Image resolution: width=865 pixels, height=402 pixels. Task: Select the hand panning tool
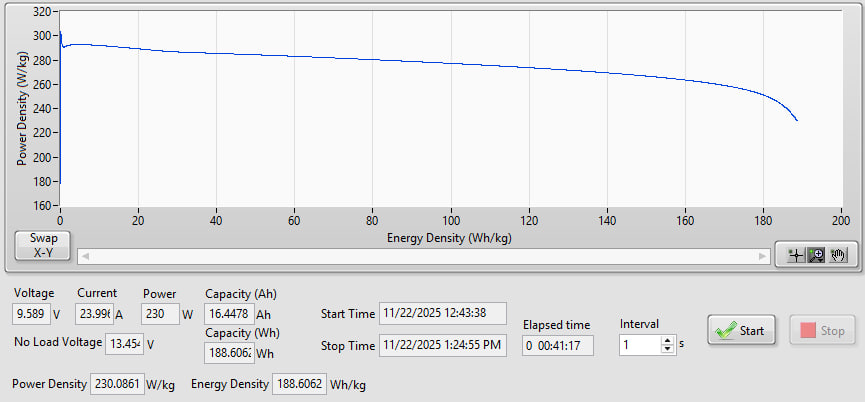point(837,255)
